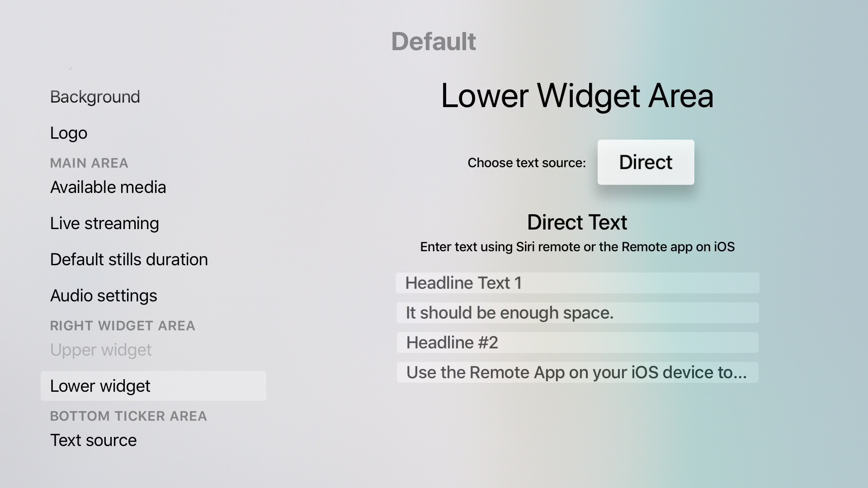Select Default stills duration
The height and width of the screenshot is (488, 868).
coord(129,259)
